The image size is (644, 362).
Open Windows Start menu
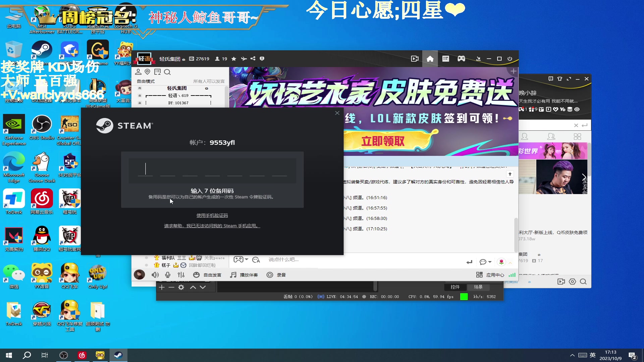tap(9, 355)
